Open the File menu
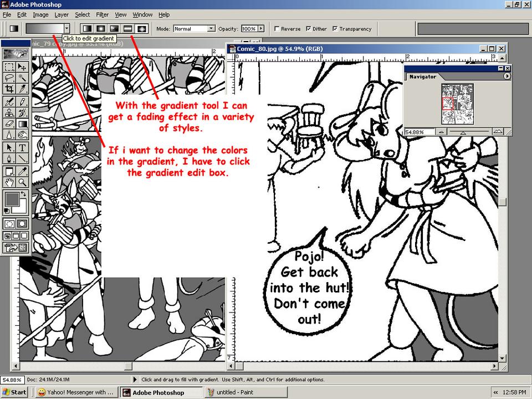The width and height of the screenshot is (532, 399). pyautogui.click(x=7, y=14)
